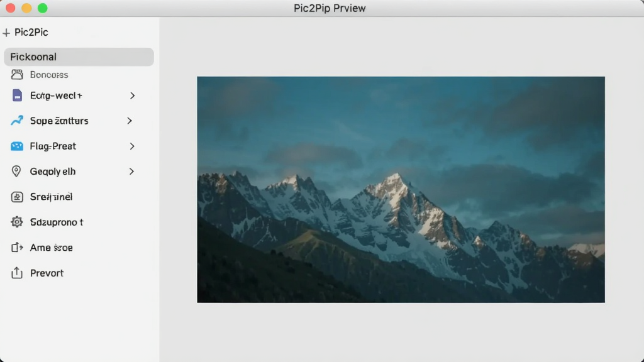
Task: Choose Ame sroe in the sidebar
Action: pyautogui.click(x=52, y=248)
